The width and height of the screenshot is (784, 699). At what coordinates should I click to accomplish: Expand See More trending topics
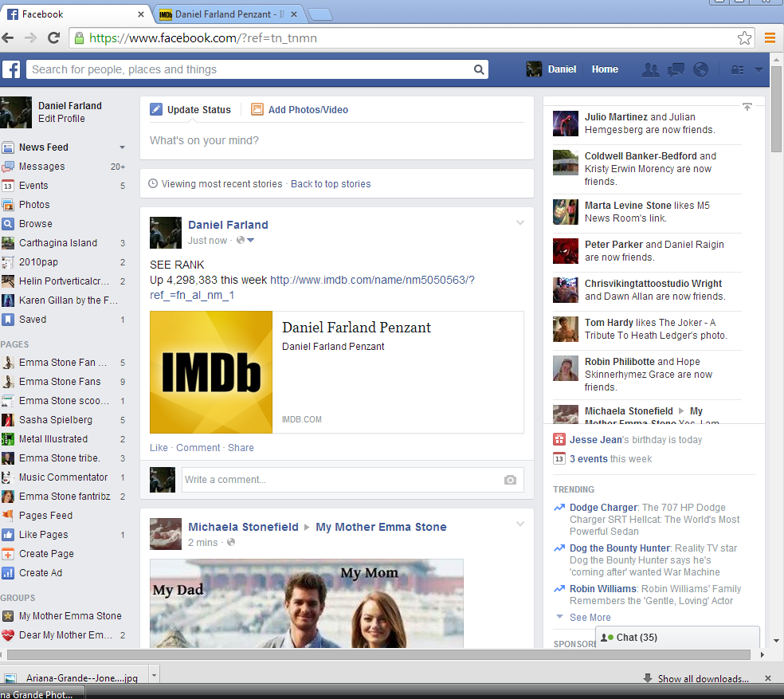click(590, 618)
